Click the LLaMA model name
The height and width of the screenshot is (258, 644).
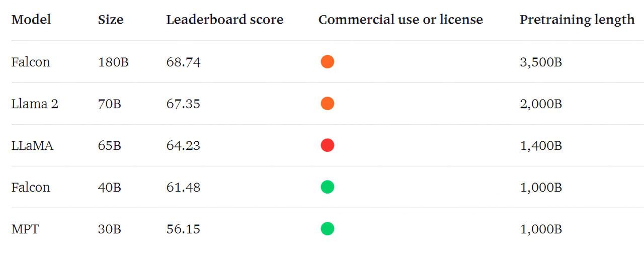point(32,146)
